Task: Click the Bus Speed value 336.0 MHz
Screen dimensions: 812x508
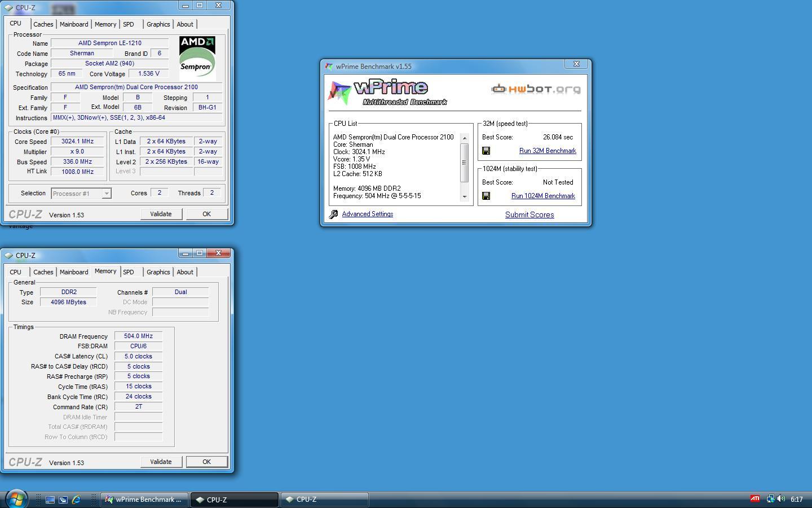Action: (78, 161)
